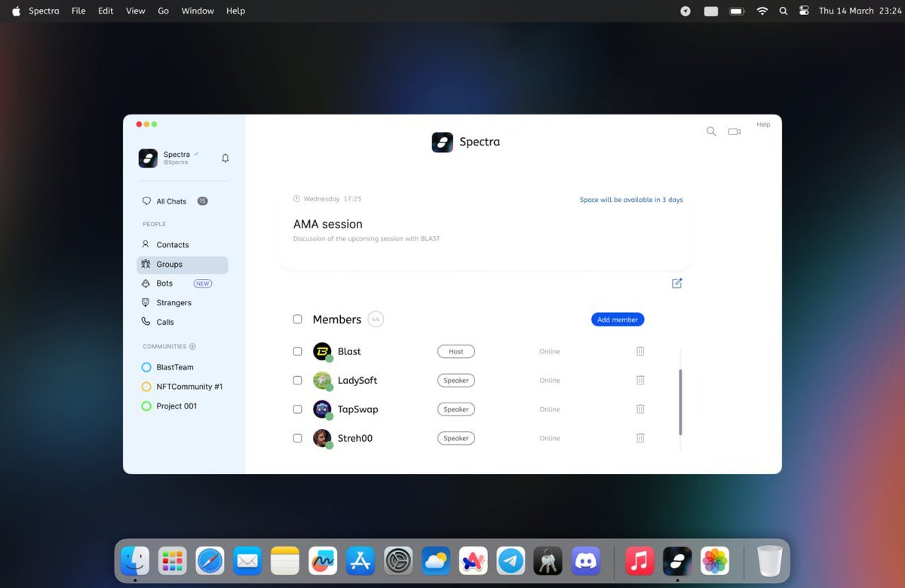Select Groups in the sidebar
The width and height of the screenshot is (905, 588).
point(182,265)
